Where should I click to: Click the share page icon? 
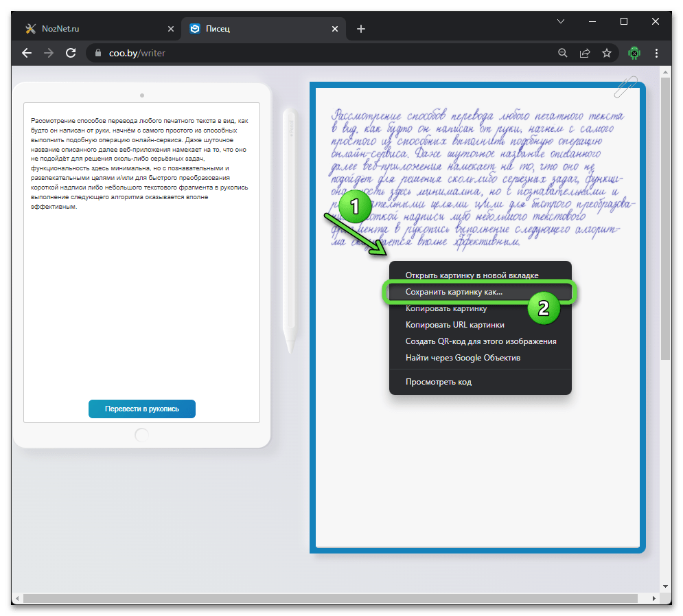coord(585,53)
